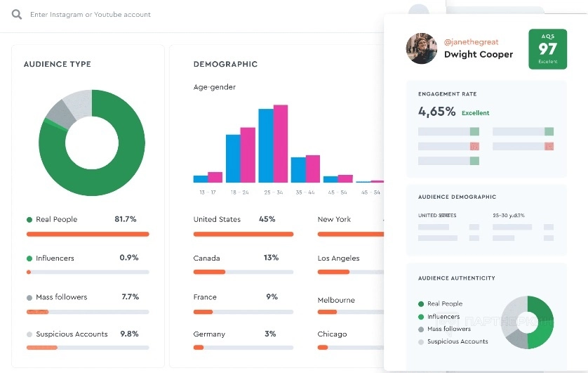Open the @janethegreat profile link

471,42
